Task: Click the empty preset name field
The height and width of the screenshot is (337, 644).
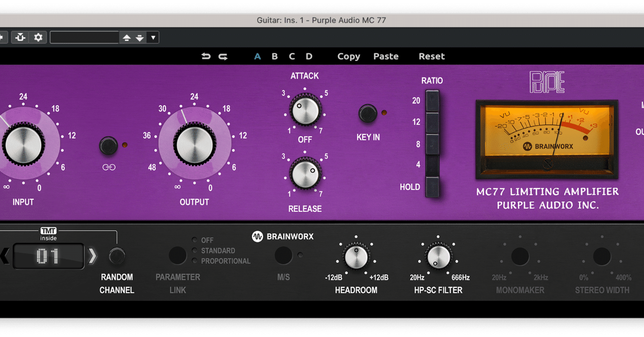Action: click(85, 37)
